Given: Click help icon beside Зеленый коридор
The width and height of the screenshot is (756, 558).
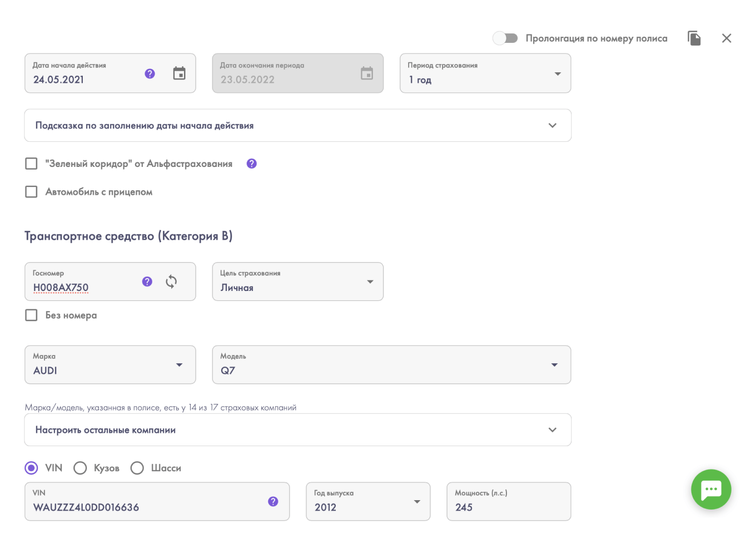Looking at the screenshot, I should [251, 164].
